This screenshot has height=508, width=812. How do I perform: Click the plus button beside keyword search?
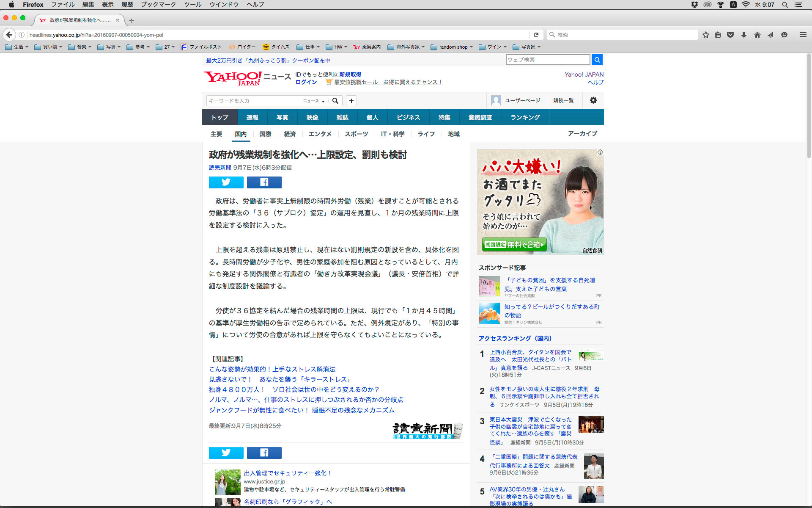coord(351,101)
